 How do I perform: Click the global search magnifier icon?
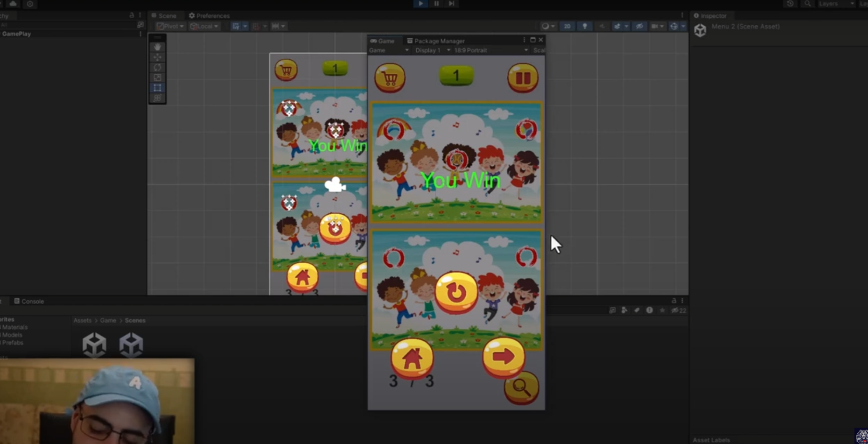tap(807, 4)
